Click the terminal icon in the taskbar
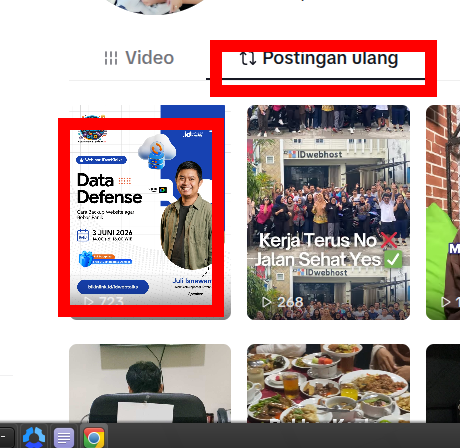 pos(6,437)
